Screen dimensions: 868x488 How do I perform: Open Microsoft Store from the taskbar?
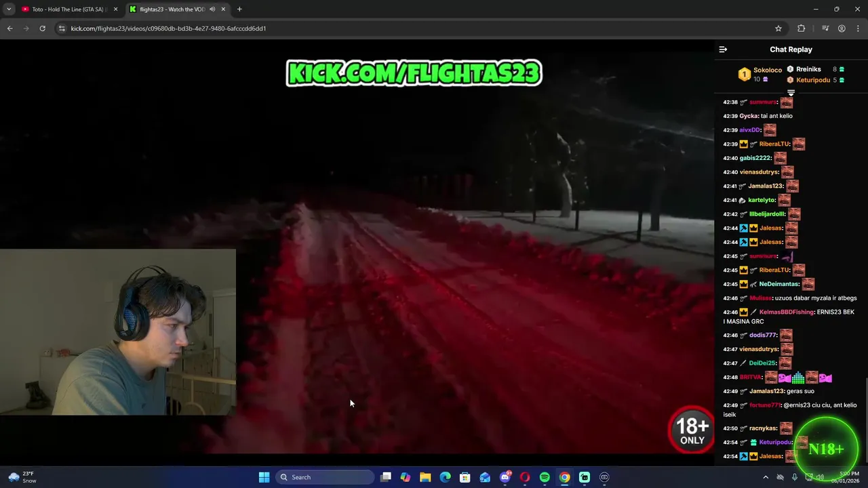point(465,477)
